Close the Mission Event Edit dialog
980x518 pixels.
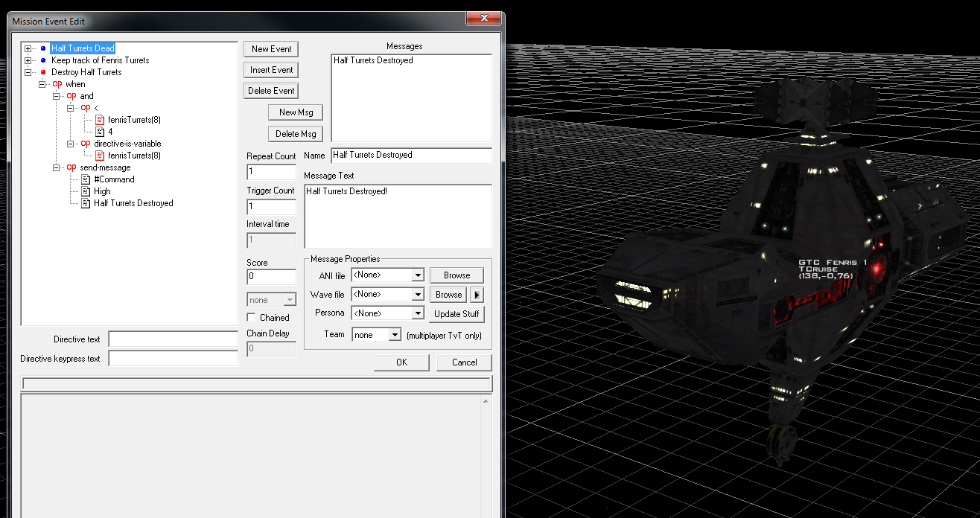[486, 19]
